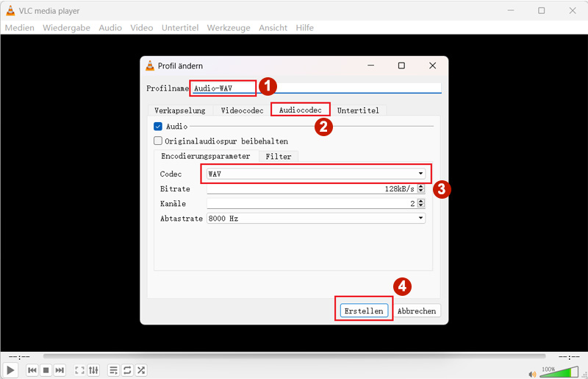Close the Profil ändern dialog
Image resolution: width=588 pixels, height=379 pixels.
coord(432,65)
